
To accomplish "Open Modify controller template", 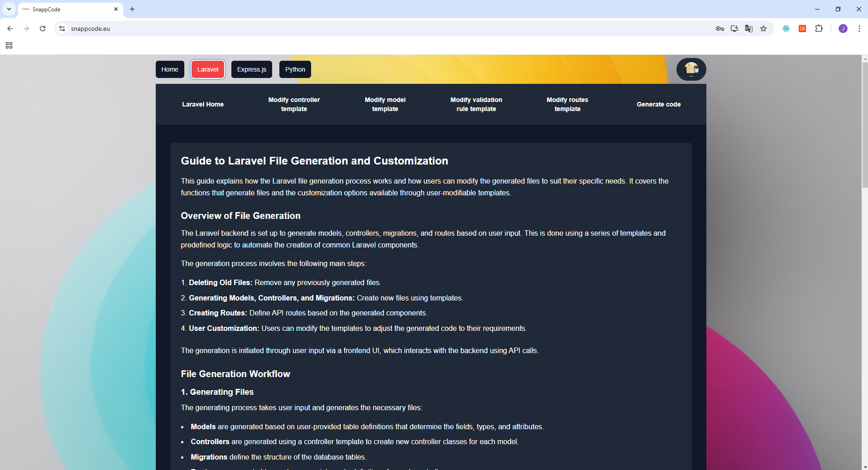I will [x=294, y=104].
